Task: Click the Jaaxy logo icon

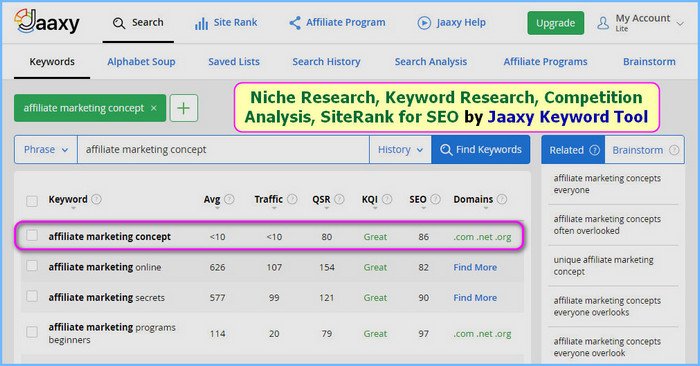Action: 46,21
